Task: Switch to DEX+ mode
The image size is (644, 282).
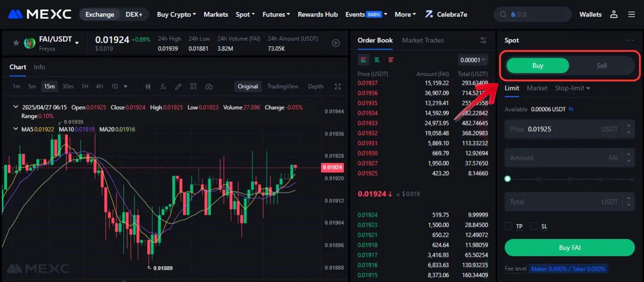Action: pos(134,14)
